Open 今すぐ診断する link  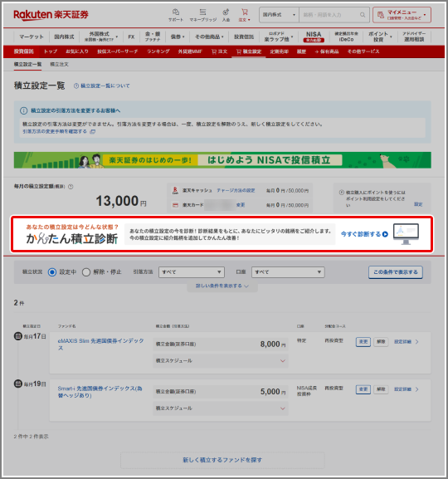pyautogui.click(x=364, y=234)
